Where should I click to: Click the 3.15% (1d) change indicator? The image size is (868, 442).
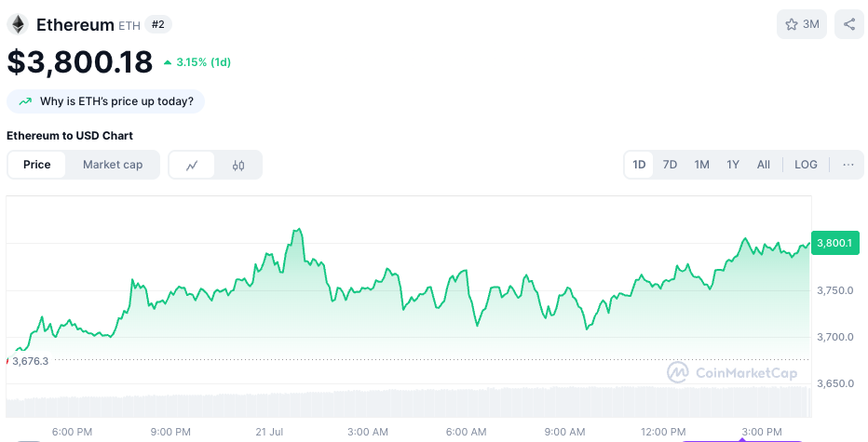(x=197, y=62)
